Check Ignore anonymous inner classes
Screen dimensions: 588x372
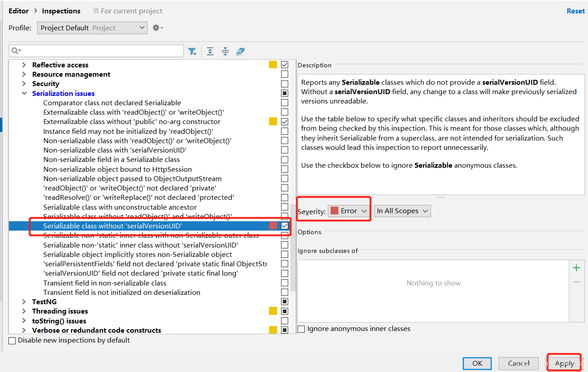tap(301, 329)
